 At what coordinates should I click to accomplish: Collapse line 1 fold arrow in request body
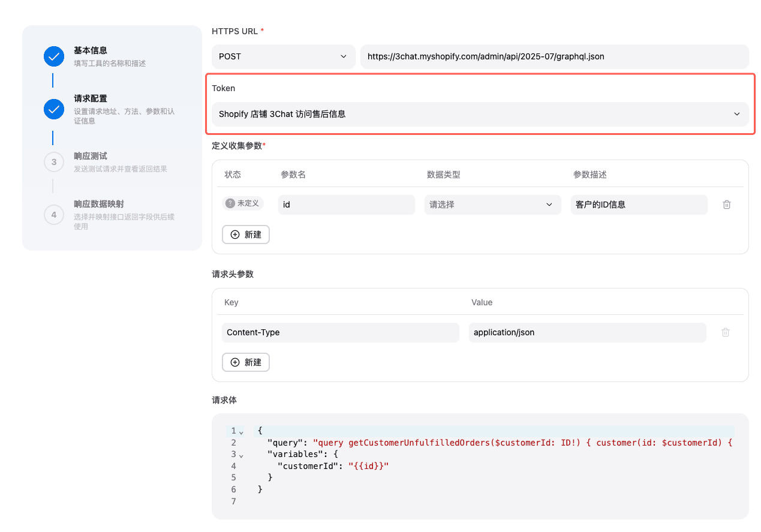[x=241, y=432]
